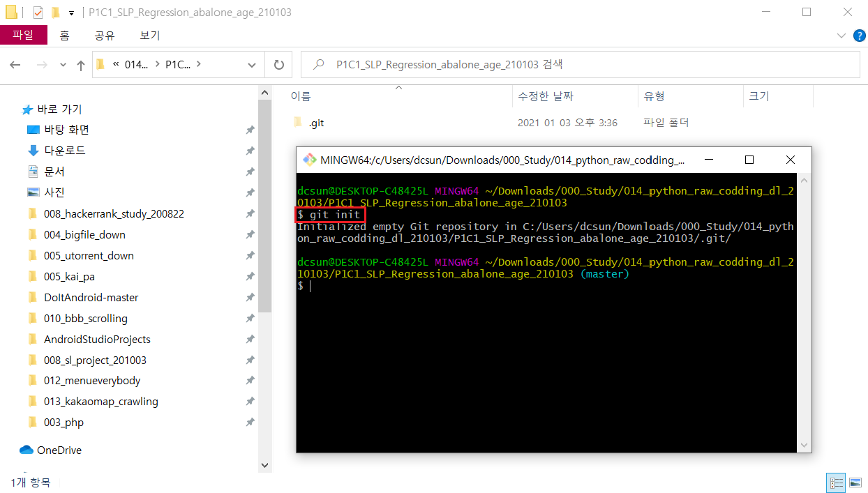The image size is (868, 493).
Task: Expand the ribbon with the chevron
Action: (840, 35)
